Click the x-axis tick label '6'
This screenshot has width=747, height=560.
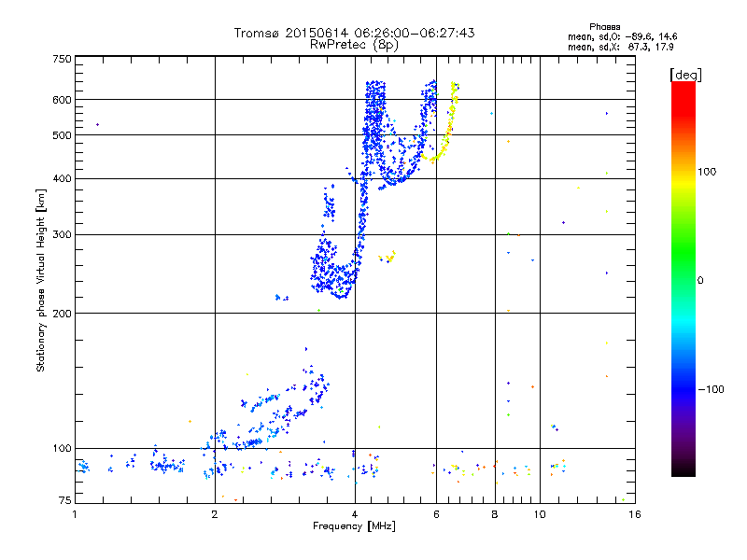[x=436, y=514]
